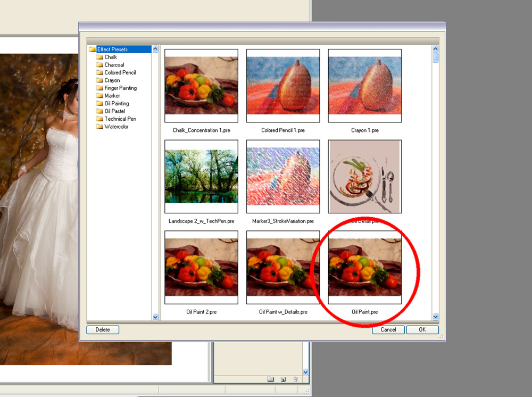Click the Cancel button
532x397 pixels.
388,329
